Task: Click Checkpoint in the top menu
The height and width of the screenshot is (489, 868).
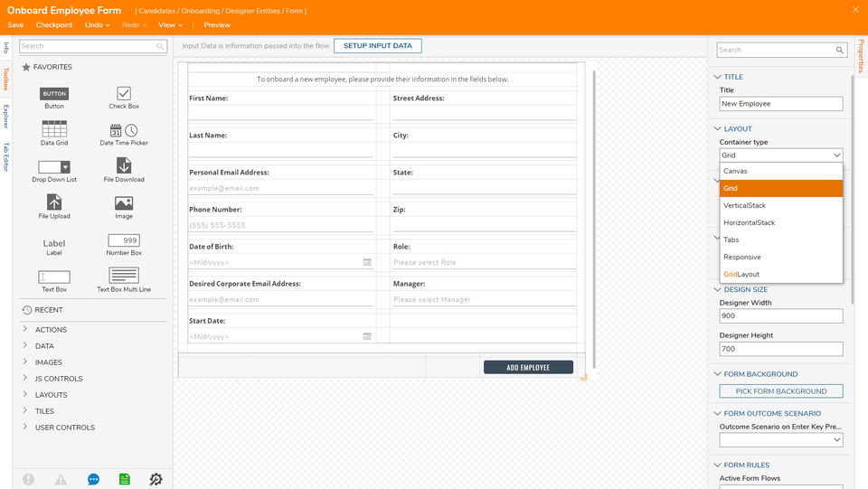Action: pyautogui.click(x=54, y=25)
